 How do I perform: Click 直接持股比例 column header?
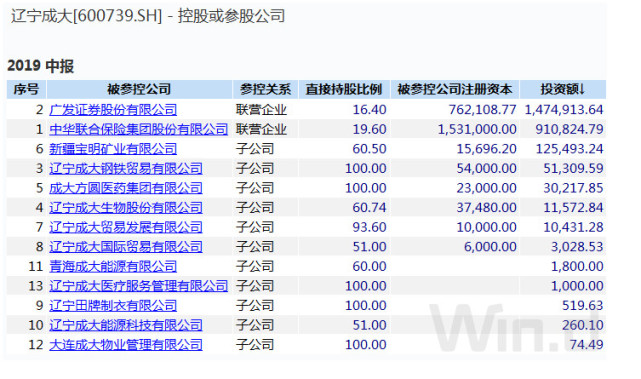coord(344,90)
